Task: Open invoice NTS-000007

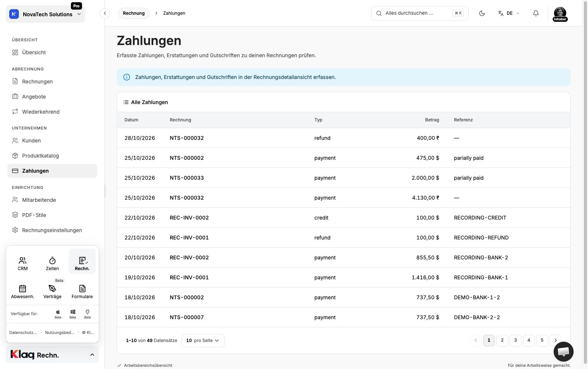Action: click(x=187, y=317)
